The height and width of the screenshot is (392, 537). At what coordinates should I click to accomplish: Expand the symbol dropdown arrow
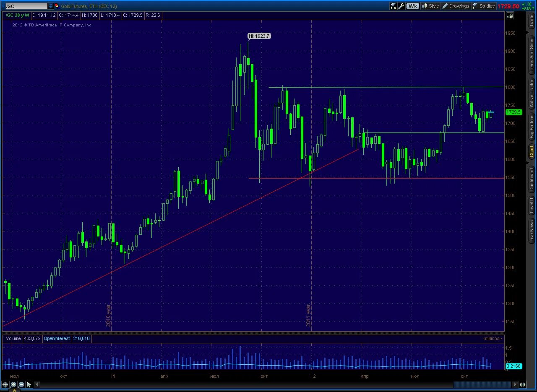click(x=51, y=6)
